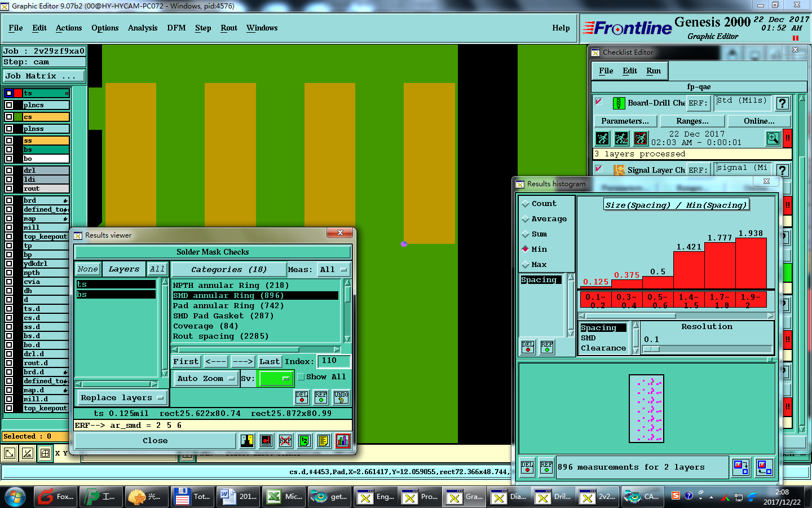Run Board-Drill check on all features icon
The width and height of the screenshot is (812, 508).
603,138
